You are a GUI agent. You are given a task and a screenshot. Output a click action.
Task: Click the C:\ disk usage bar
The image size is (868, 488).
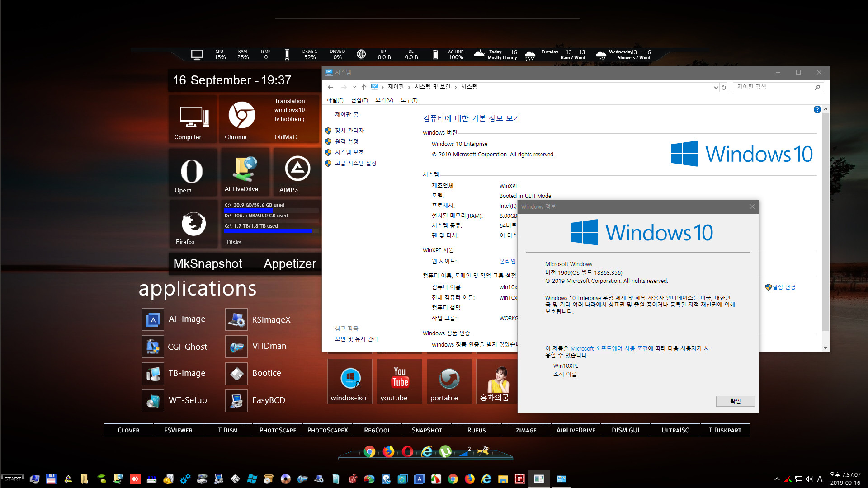point(271,211)
